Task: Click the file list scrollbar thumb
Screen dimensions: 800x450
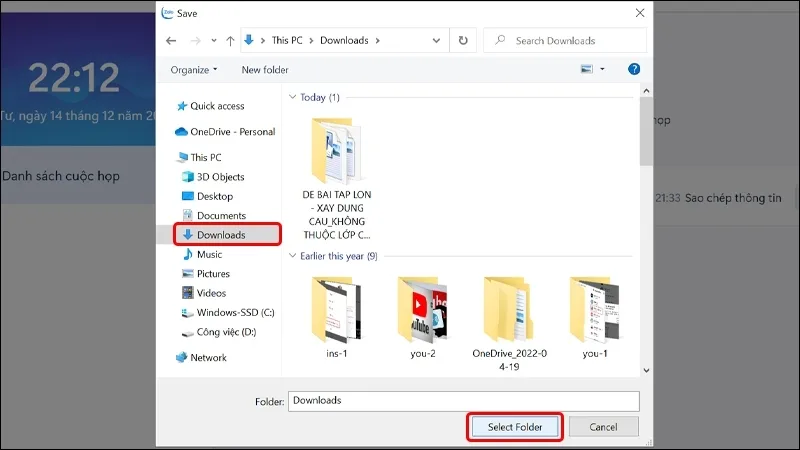Action: point(646,131)
